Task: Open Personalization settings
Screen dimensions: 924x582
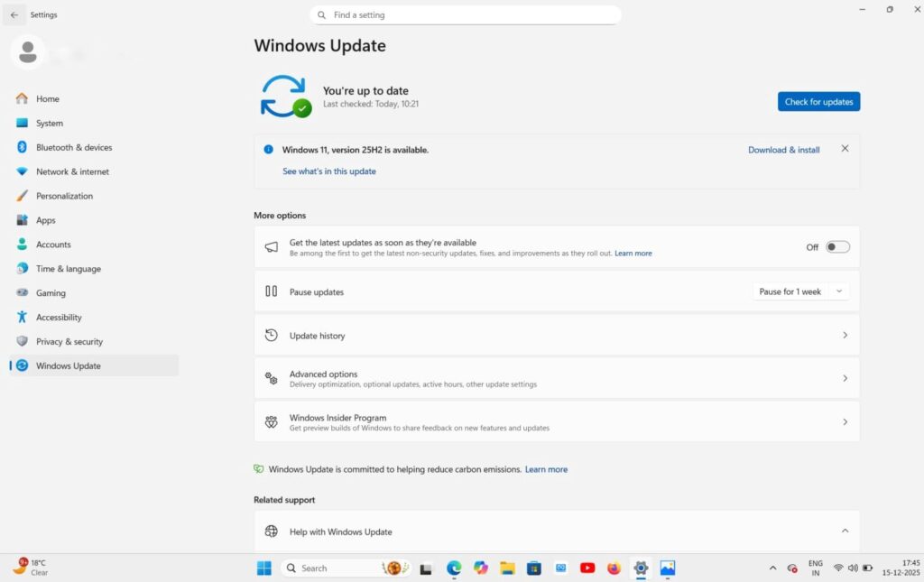Action: coord(68,196)
